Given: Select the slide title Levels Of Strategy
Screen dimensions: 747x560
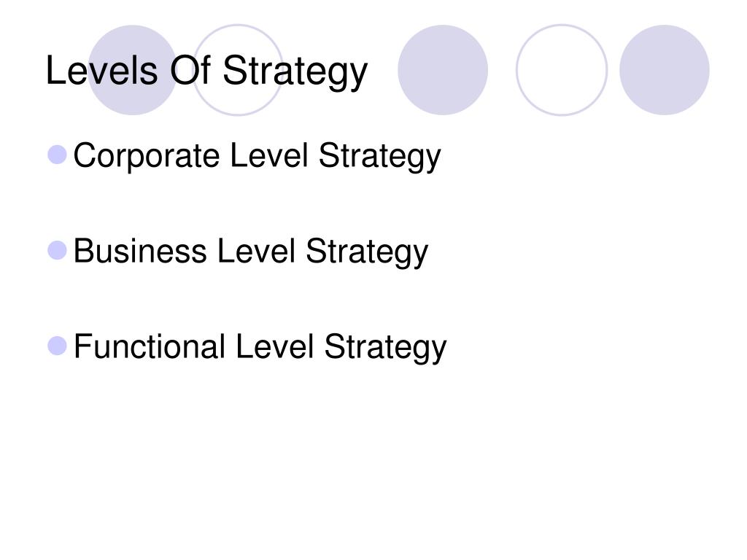Looking at the screenshot, I should [206, 71].
